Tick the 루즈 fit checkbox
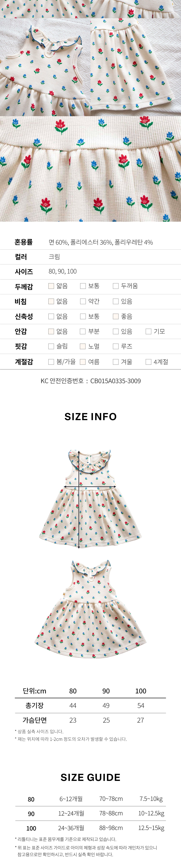This screenshot has height=868, width=181. tap(116, 346)
